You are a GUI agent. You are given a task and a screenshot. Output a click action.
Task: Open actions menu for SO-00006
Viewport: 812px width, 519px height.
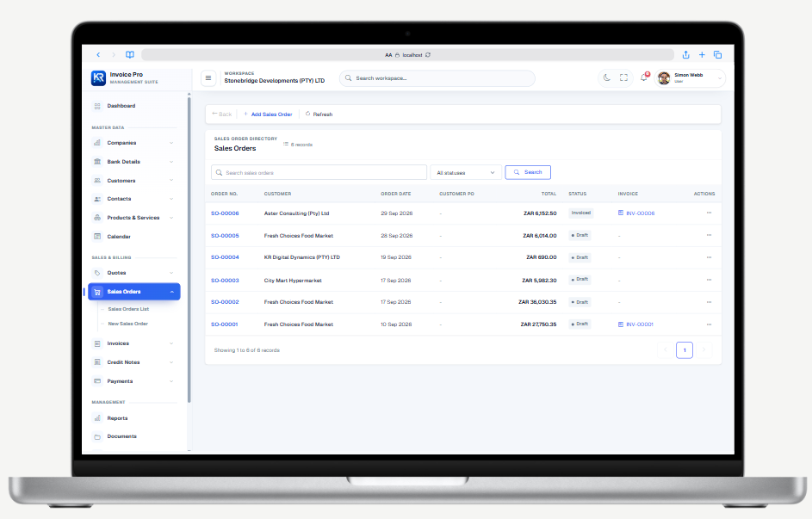coord(709,213)
